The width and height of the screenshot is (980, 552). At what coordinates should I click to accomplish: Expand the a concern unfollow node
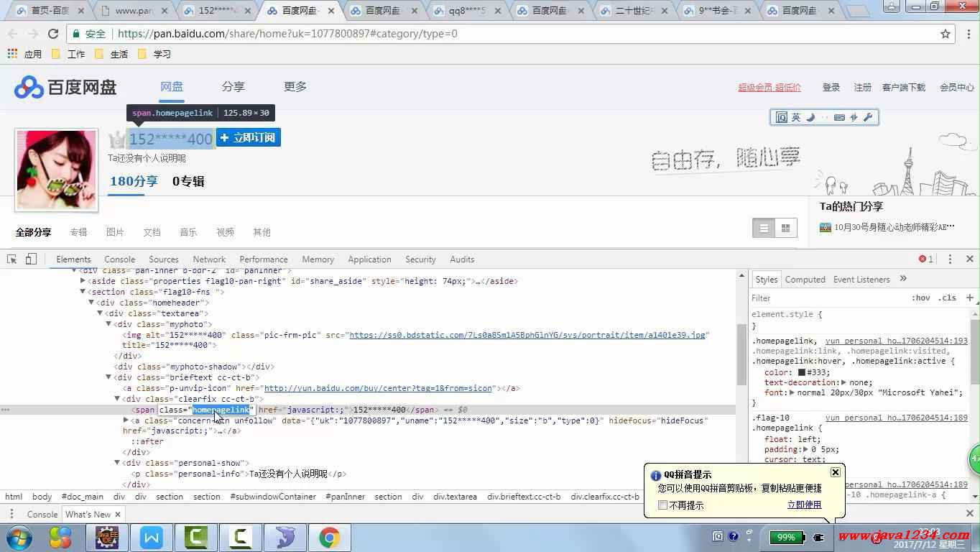click(x=126, y=420)
